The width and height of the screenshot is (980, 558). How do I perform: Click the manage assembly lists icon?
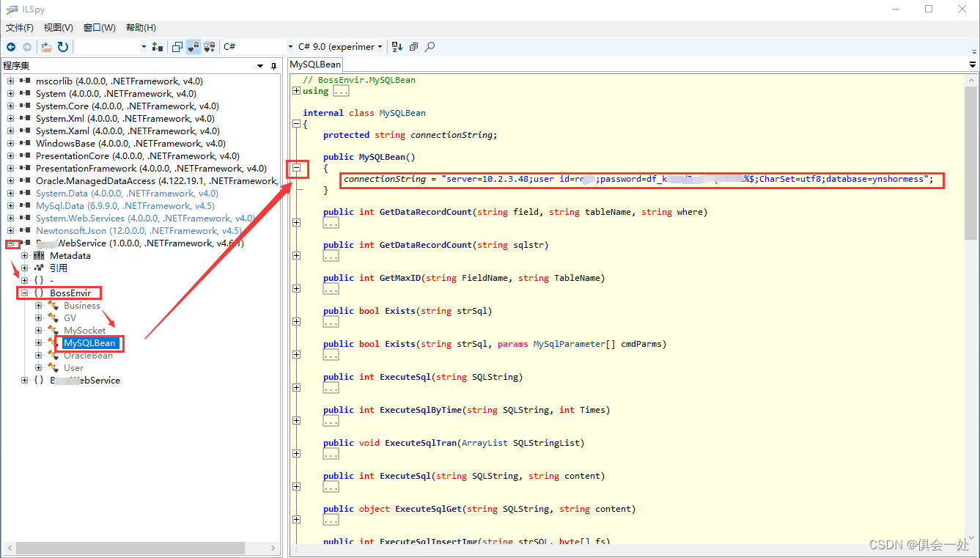(157, 47)
